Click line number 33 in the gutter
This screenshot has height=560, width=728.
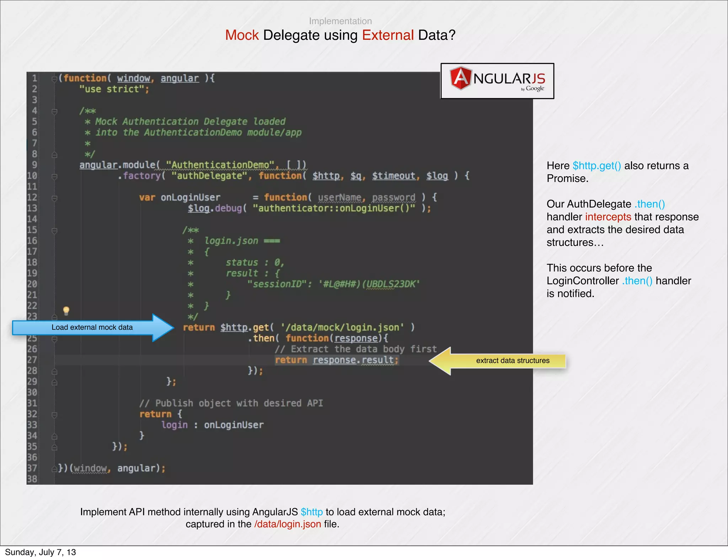[32, 425]
